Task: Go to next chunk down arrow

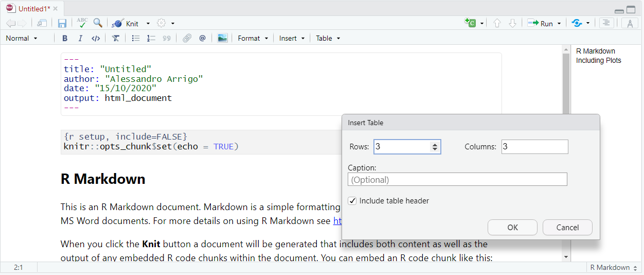Action: (512, 23)
